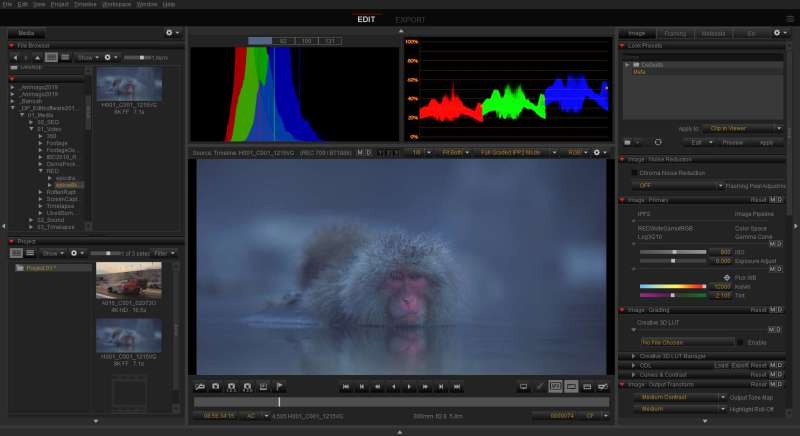This screenshot has width=800, height=436.
Task: Switch Project panel to thumbnail view
Action: [16, 253]
